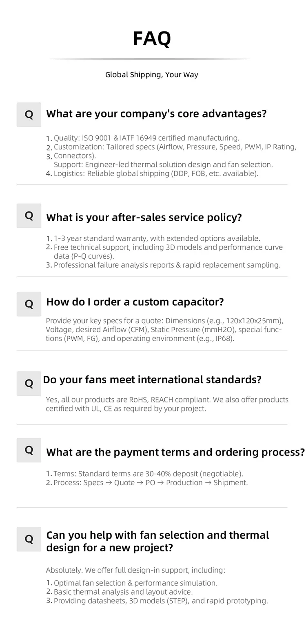Click the "Global Shipping, Your Way" subtitle
The image size is (306, 644).
152,75
